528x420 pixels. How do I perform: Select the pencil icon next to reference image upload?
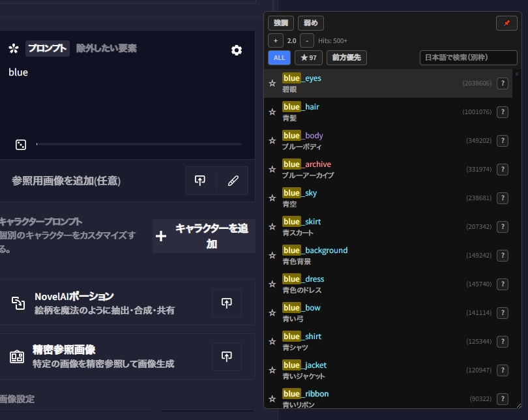233,181
